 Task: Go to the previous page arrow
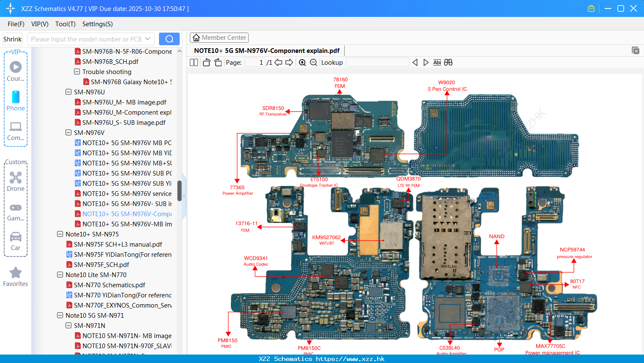pyautogui.click(x=278, y=63)
